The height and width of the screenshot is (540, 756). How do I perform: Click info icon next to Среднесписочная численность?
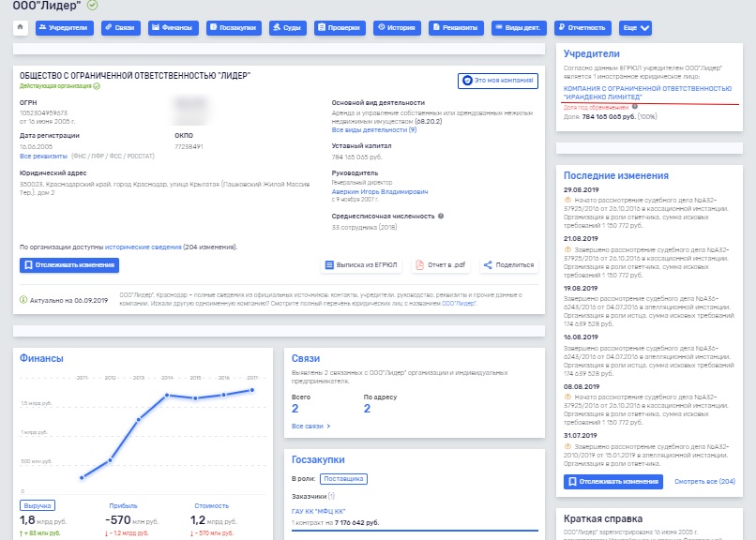coord(441,216)
